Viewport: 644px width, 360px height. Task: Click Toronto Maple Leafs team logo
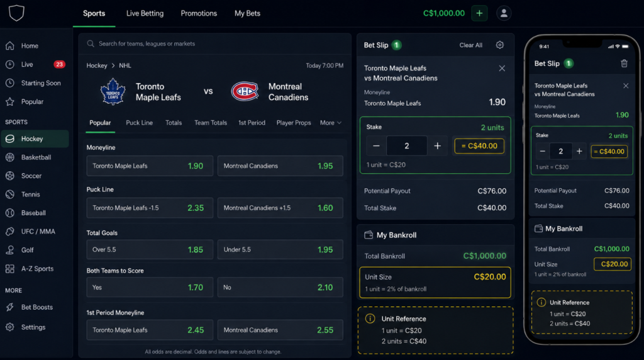[x=113, y=92]
